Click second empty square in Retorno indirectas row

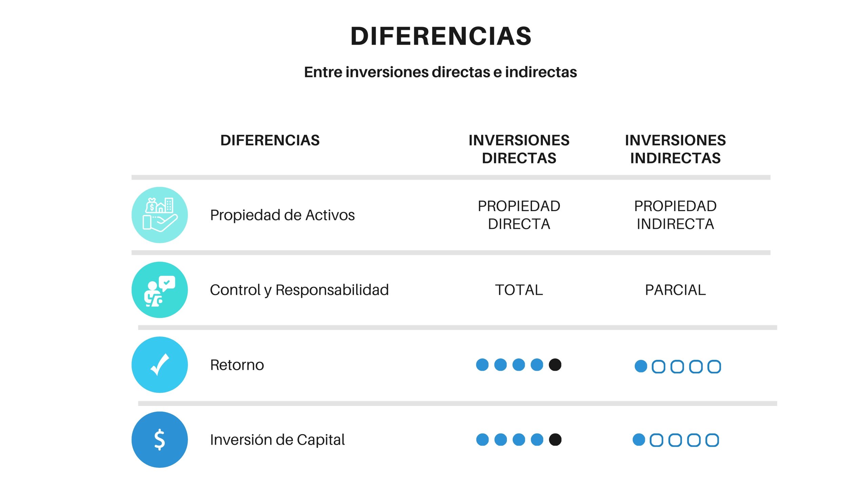click(x=677, y=367)
